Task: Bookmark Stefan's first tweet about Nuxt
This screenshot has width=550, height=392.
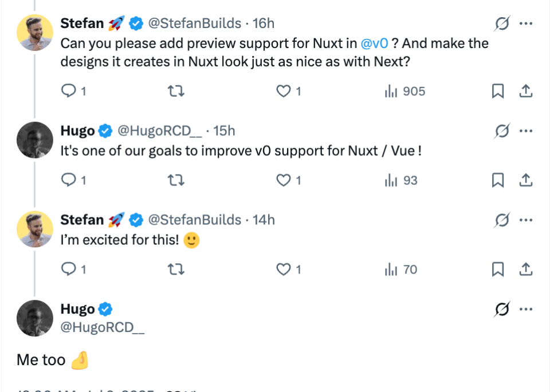Action: [498, 91]
